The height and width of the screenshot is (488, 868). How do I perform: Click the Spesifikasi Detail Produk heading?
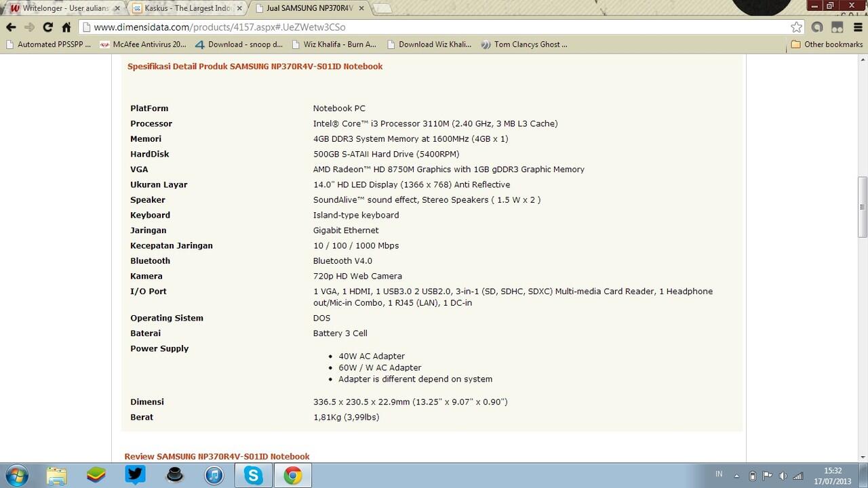[x=255, y=66]
